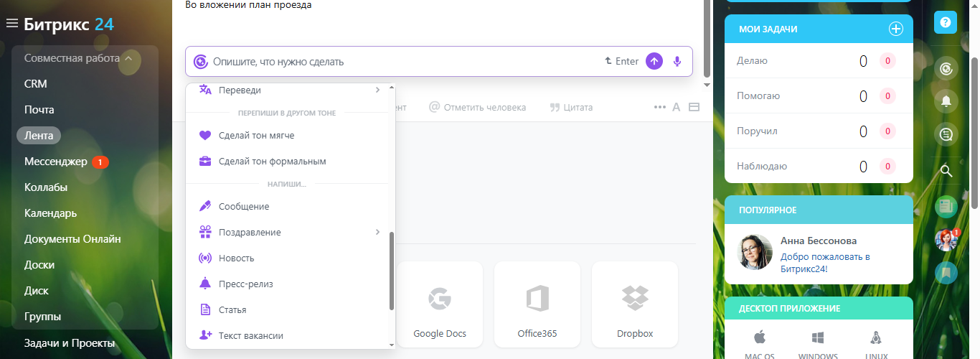Open Календарь in the left menu
Image resolution: width=980 pixels, height=359 pixels.
click(51, 213)
